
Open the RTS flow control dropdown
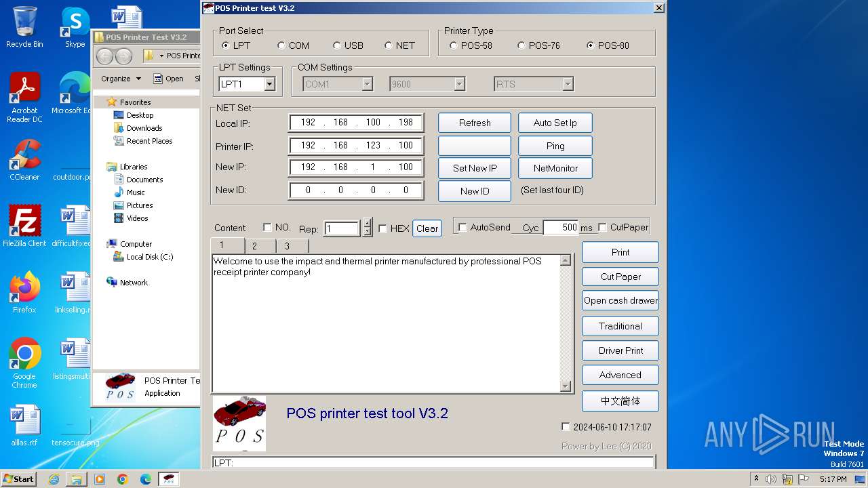[568, 84]
